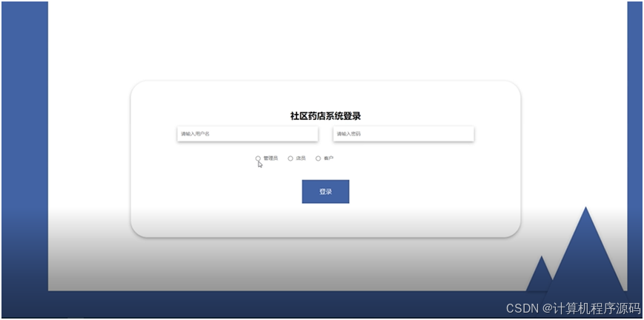This screenshot has height=320, width=644.
Task: Focus the password input field
Action: (403, 134)
